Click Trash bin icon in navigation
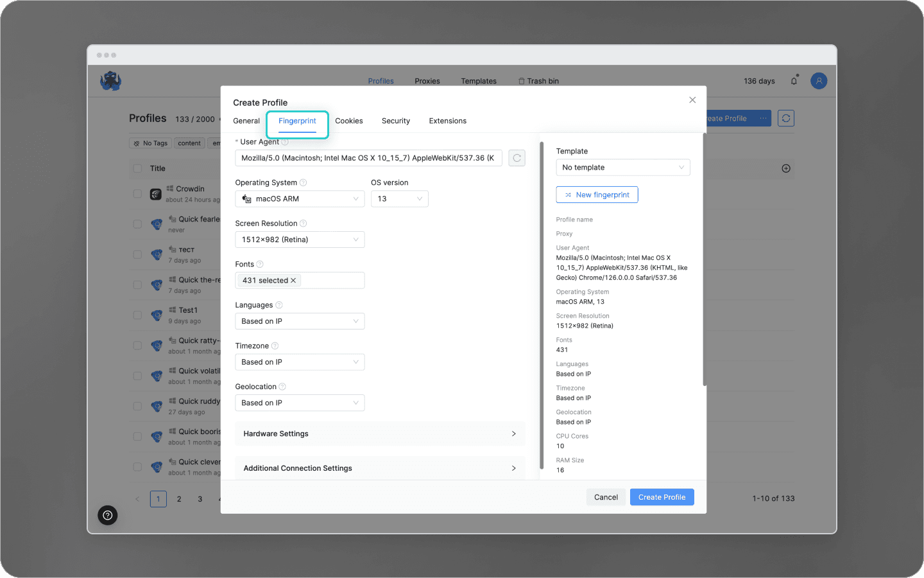The height and width of the screenshot is (578, 924). point(522,81)
